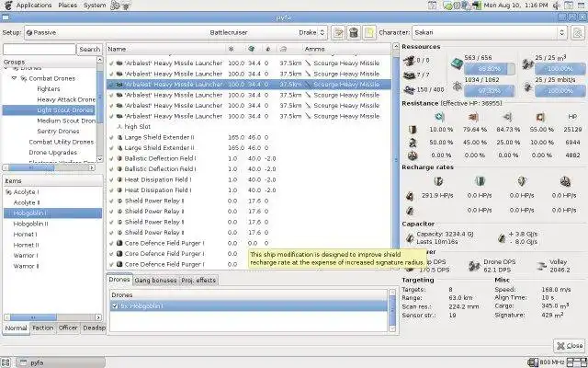Select Medium Scout Drones group
The image size is (588, 368).
point(66,121)
